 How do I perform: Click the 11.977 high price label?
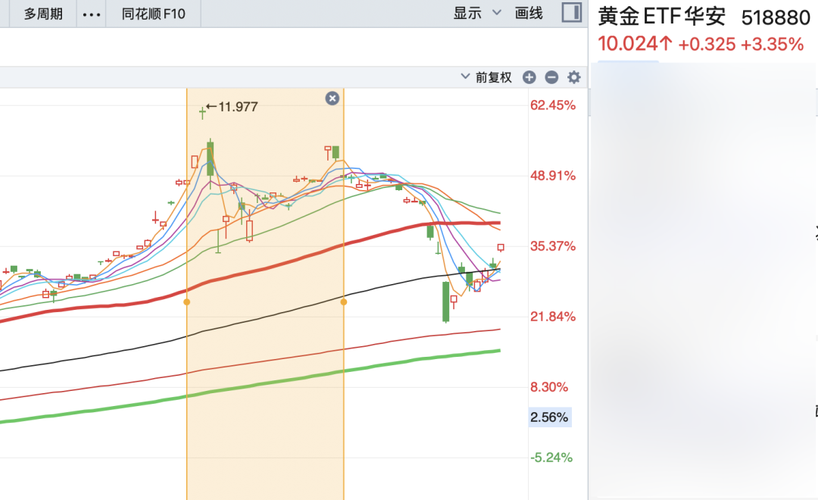[x=237, y=107]
